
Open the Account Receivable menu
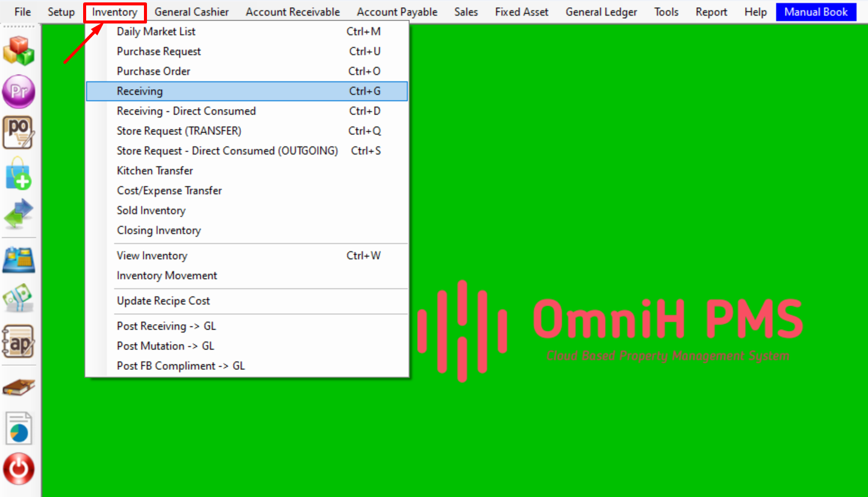(293, 12)
